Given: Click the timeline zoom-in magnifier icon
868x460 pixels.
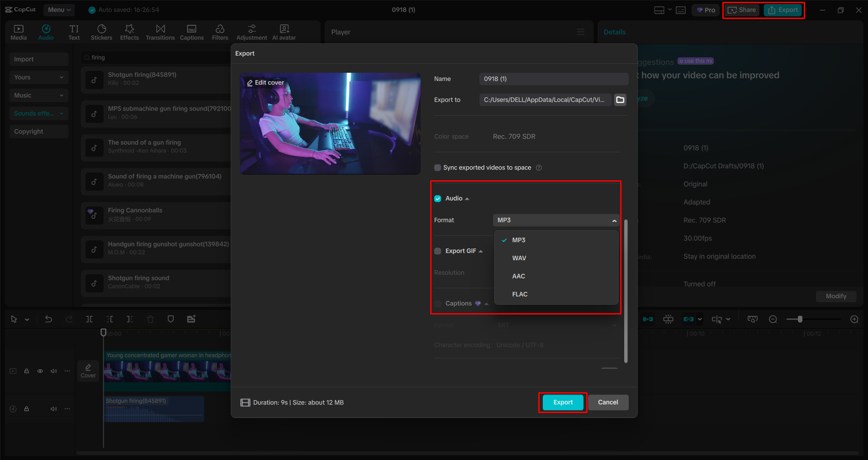Looking at the screenshot, I should click(x=854, y=319).
